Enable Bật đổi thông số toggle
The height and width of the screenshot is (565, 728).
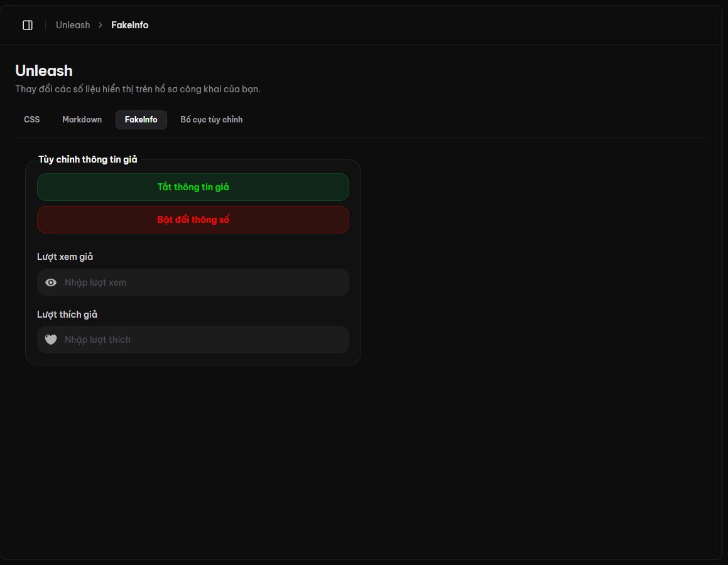[193, 220]
